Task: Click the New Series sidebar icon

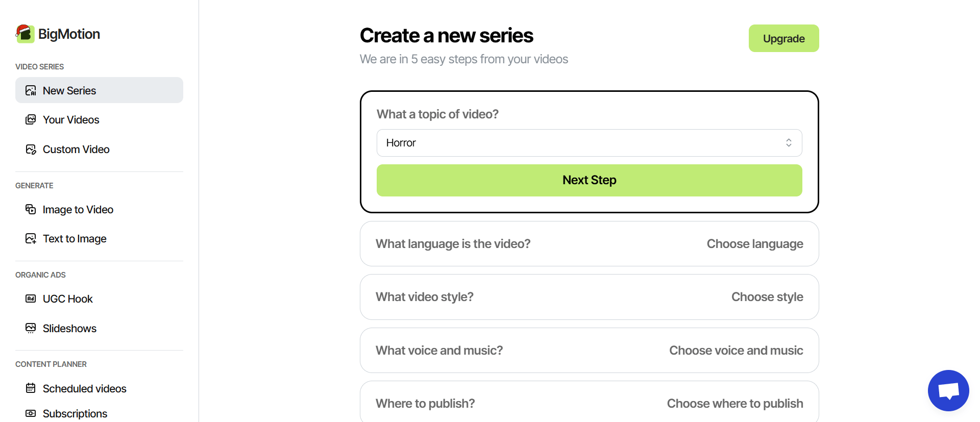Action: [x=31, y=91]
